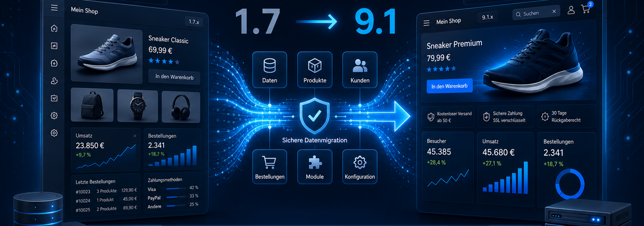Click the +28,4 % Besucher change
Viewport: 644px width, 226px height.
pyautogui.click(x=436, y=163)
